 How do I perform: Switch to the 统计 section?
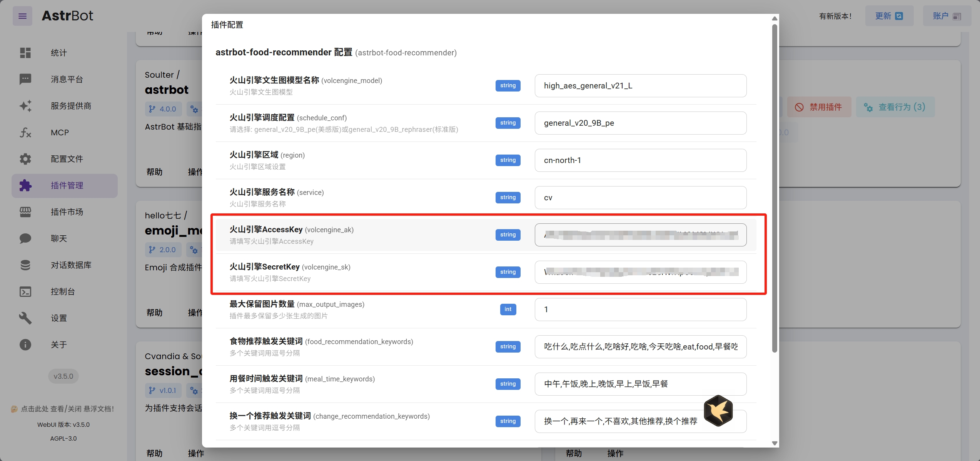tap(25, 53)
